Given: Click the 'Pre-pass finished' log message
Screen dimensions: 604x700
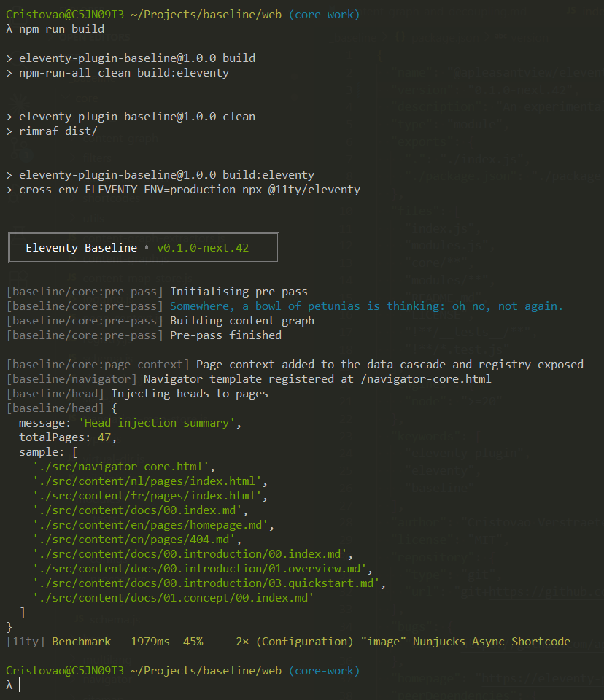Looking at the screenshot, I should pos(225,335).
